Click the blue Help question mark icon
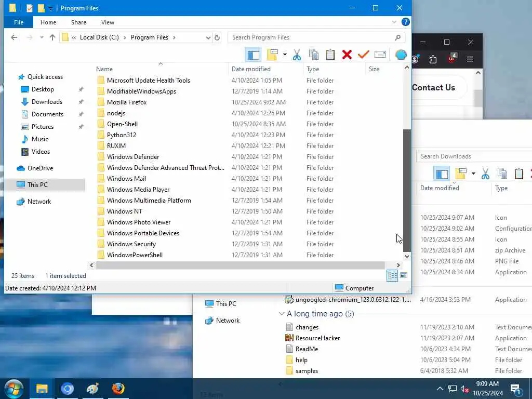 [405, 22]
